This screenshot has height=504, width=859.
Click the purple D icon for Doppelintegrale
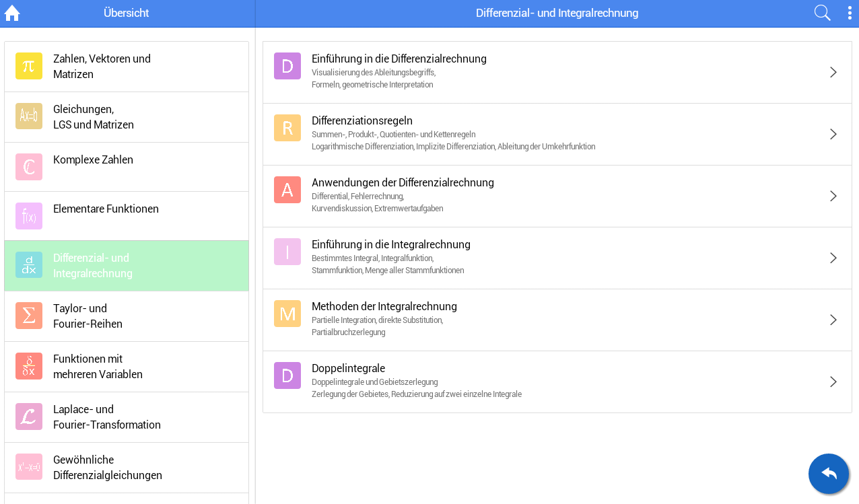tap(287, 375)
